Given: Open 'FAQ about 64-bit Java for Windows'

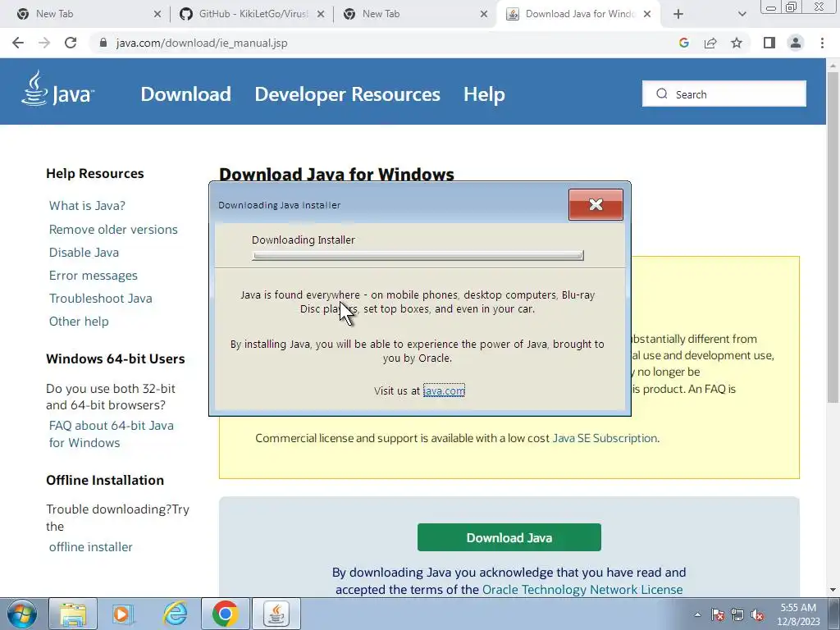Looking at the screenshot, I should click(x=112, y=434).
